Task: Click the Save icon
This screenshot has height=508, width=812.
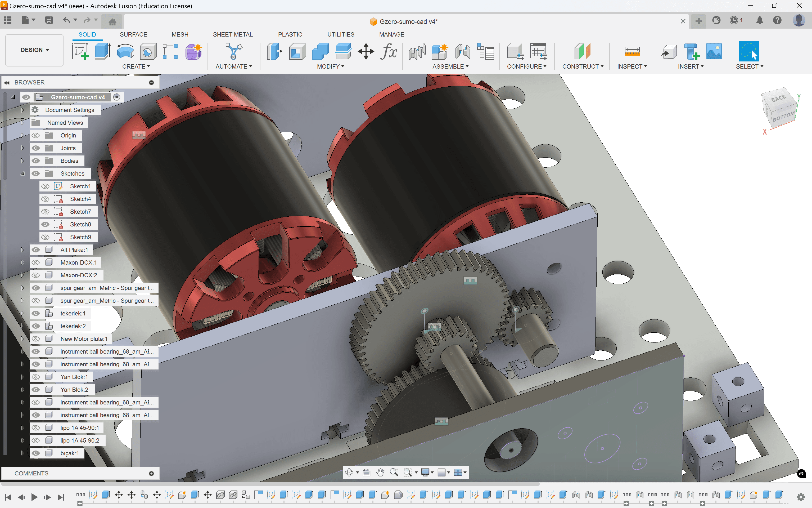Action: (x=49, y=20)
